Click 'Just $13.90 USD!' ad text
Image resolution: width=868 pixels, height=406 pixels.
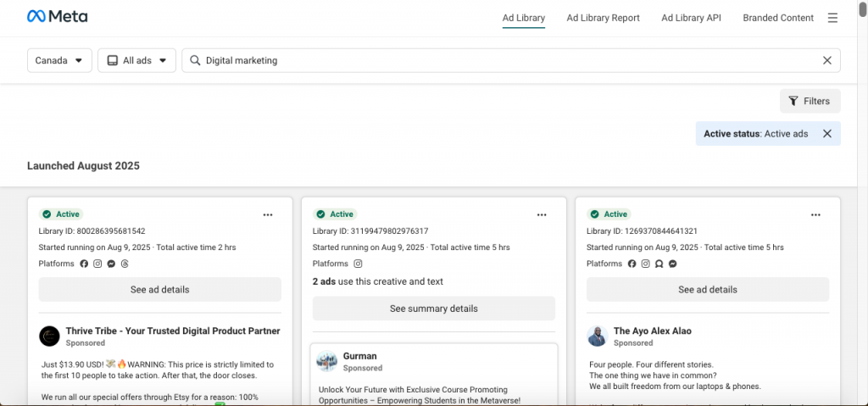pos(157,370)
